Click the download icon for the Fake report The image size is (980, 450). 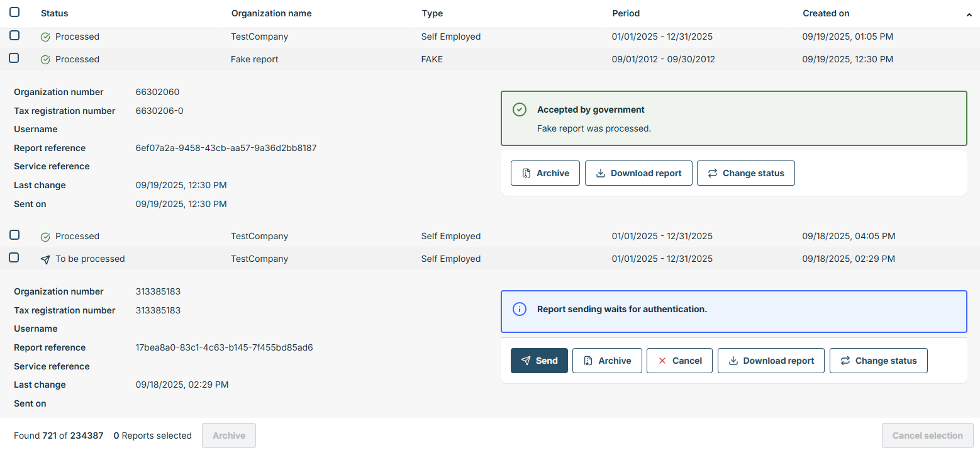click(x=600, y=173)
